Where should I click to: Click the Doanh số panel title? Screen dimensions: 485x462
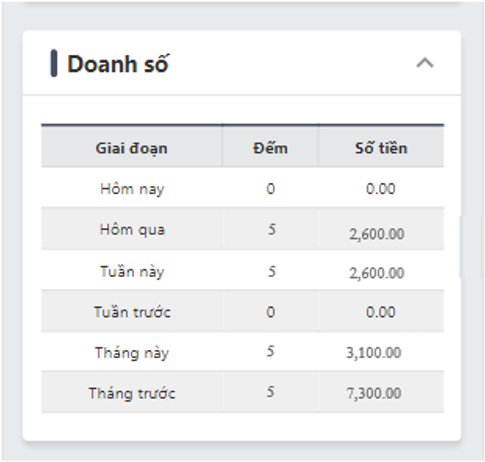[118, 64]
